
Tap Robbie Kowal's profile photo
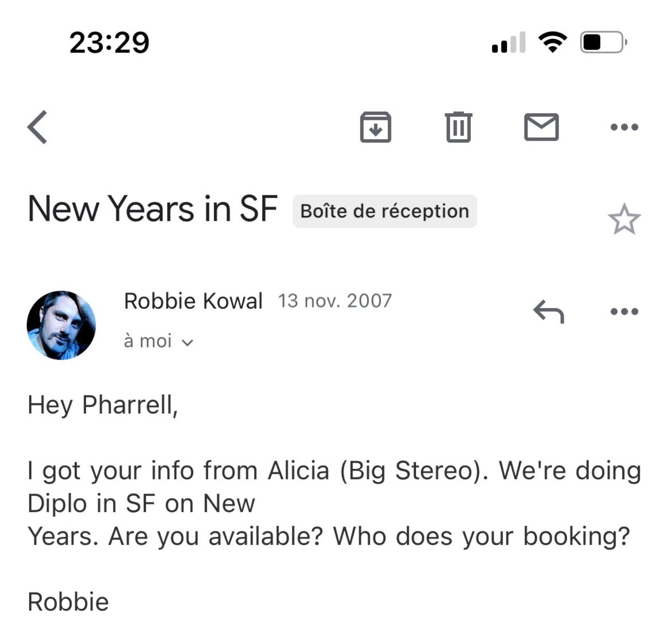tap(61, 325)
